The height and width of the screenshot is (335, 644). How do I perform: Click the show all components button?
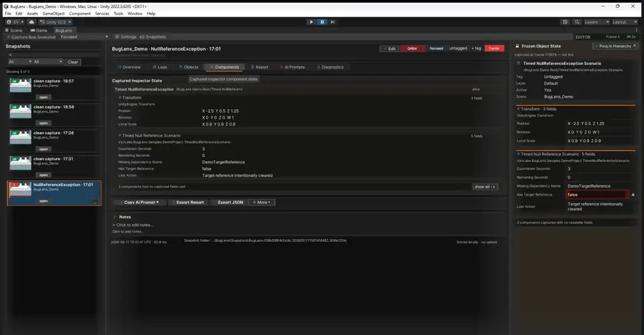tap(485, 187)
